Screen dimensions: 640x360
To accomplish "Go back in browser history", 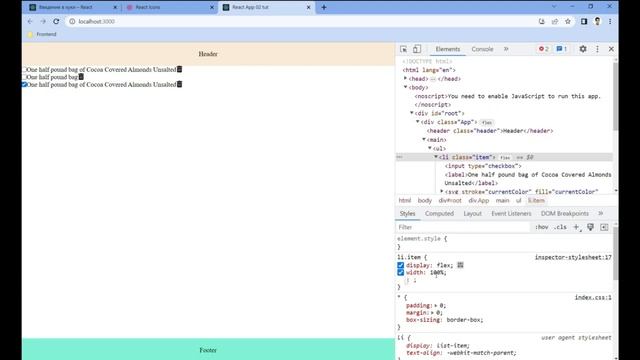I will point(30,21).
